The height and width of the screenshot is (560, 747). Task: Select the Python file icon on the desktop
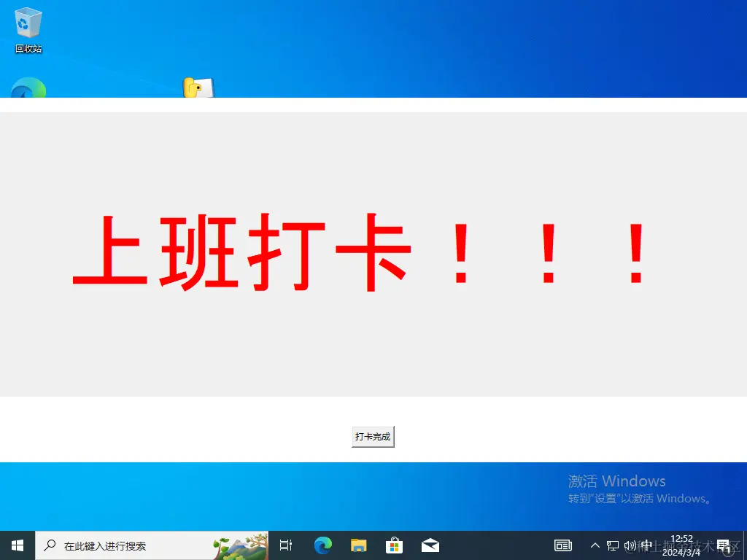pyautogui.click(x=198, y=87)
